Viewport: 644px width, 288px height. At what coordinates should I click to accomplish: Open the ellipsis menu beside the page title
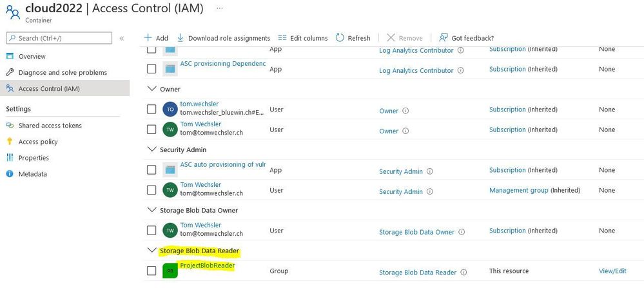point(220,8)
